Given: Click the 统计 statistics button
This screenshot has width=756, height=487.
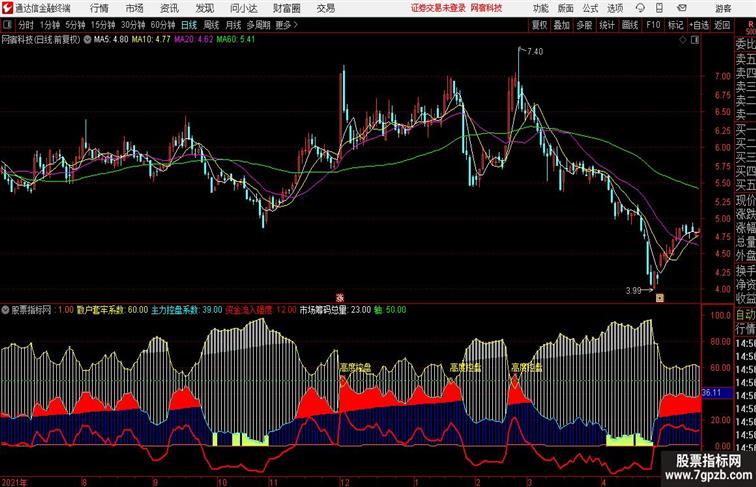Looking at the screenshot, I should 607,25.
